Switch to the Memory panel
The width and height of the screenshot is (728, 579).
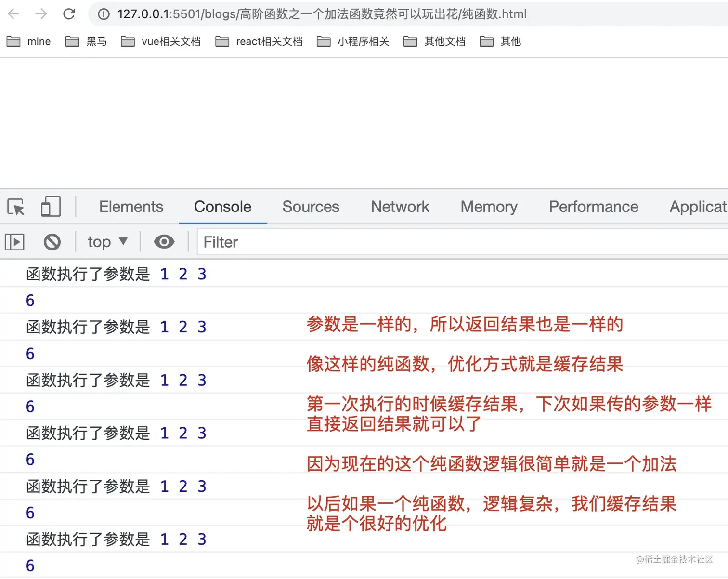(488, 207)
